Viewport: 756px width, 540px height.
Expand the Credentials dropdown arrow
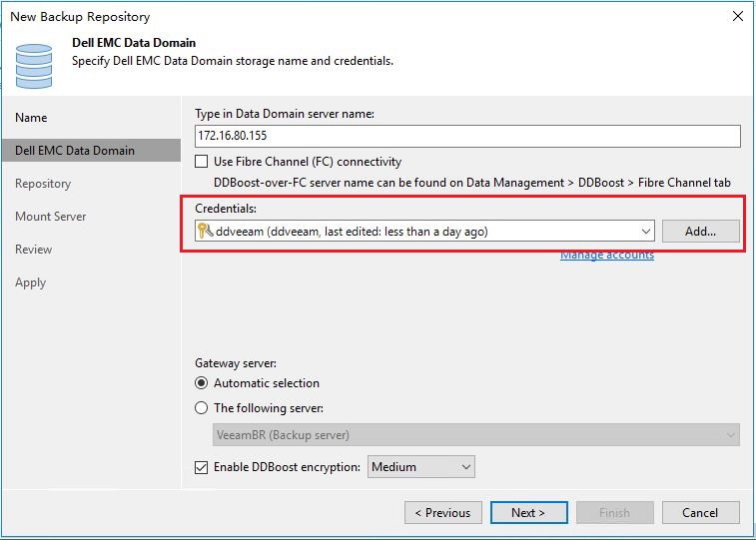point(646,232)
